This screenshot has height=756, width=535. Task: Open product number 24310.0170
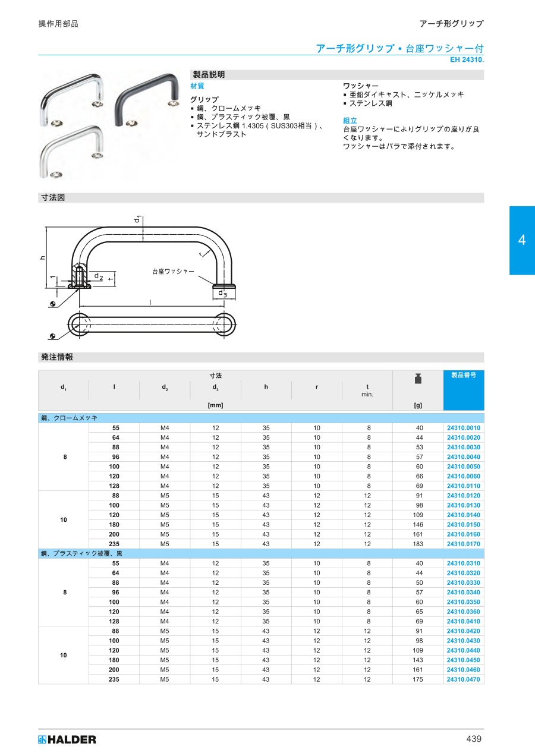point(463,544)
